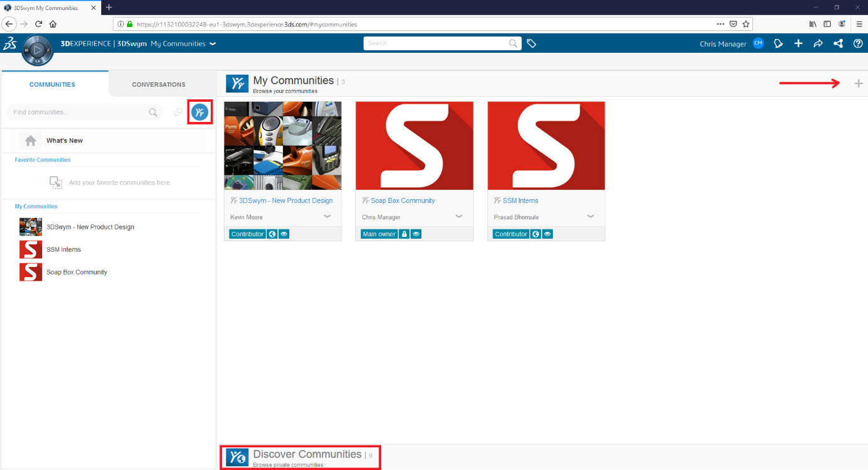Click the add plus icon in top bar
This screenshot has height=470, width=868.
coord(798,44)
